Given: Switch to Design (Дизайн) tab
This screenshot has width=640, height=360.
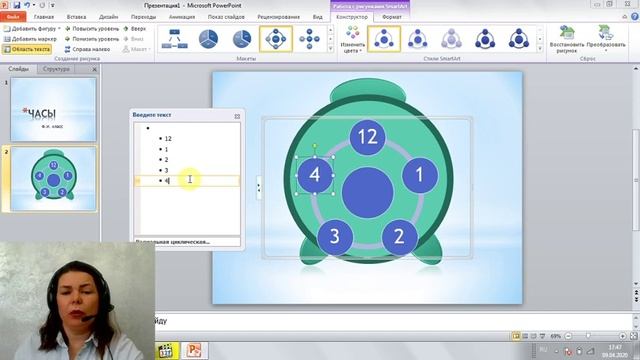Looking at the screenshot, I should click(x=109, y=17).
